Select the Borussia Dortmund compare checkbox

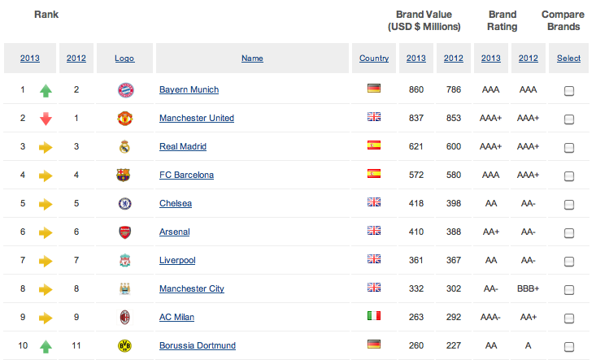pyautogui.click(x=569, y=346)
